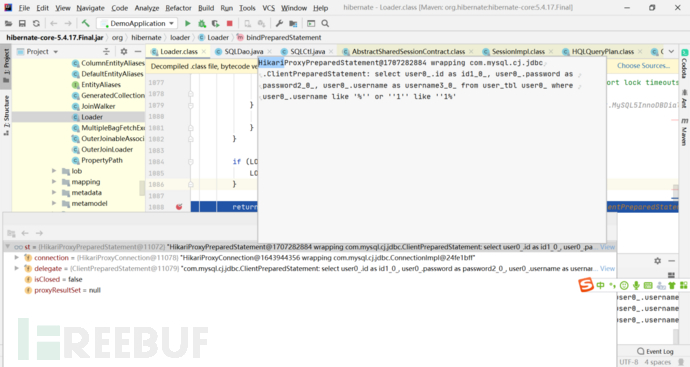This screenshot has width=690, height=367.
Task: Stop the running process via red square
Action: [x=229, y=23]
